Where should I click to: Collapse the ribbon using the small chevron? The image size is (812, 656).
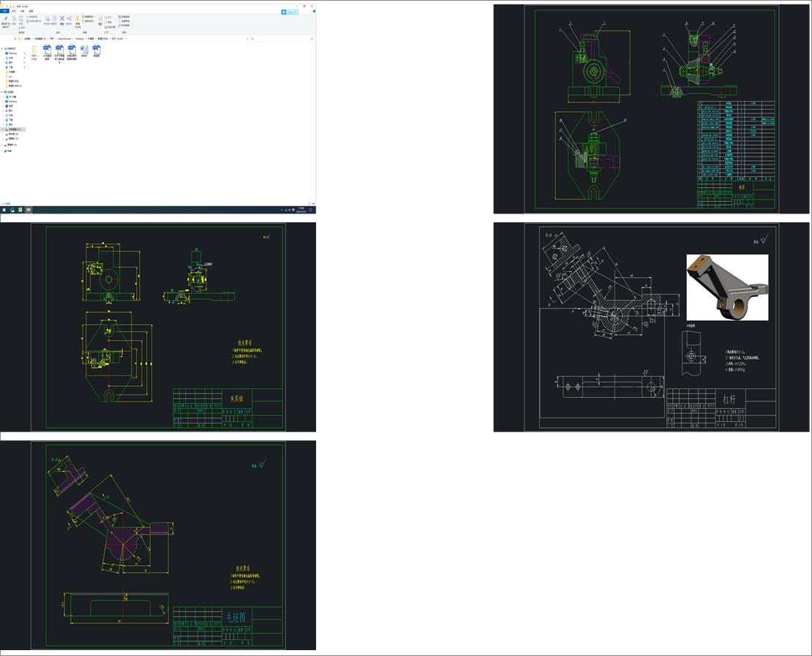point(310,12)
